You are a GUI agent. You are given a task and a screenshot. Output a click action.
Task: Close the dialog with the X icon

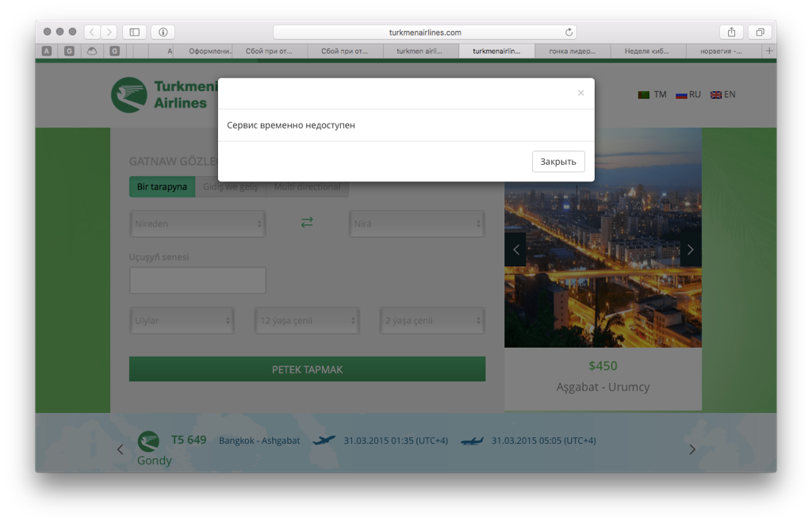point(580,94)
